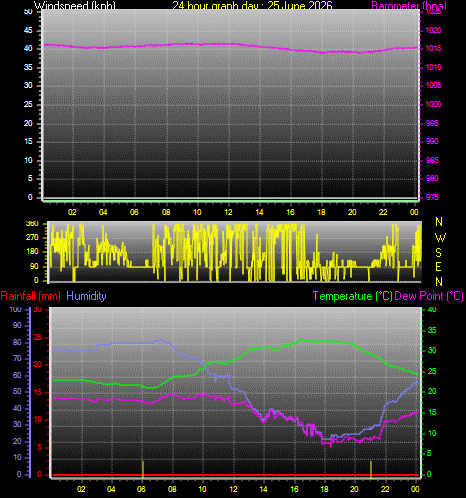466x498 pixels.
Task: Click the red 15 on rainfall axis
Action: tap(38, 392)
